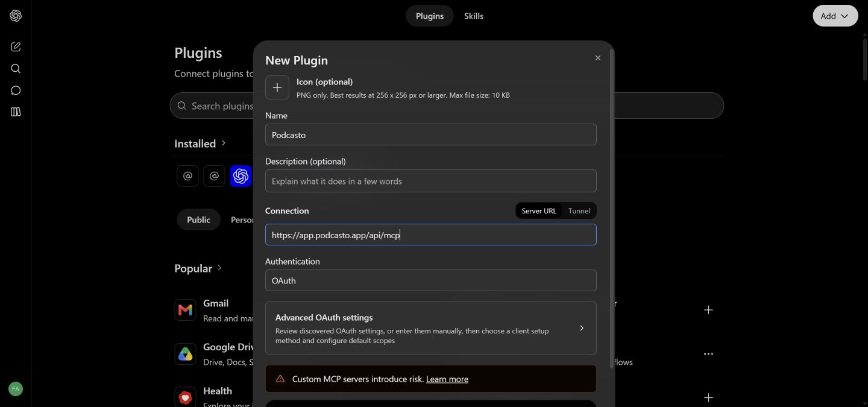868x407 pixels.
Task: Upload icon with plus square button
Action: tap(277, 87)
